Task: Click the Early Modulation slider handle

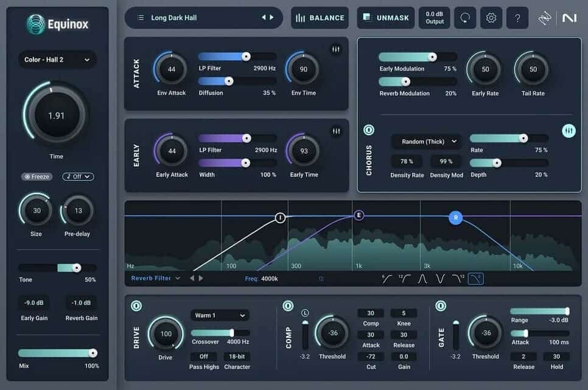Action: pos(432,57)
